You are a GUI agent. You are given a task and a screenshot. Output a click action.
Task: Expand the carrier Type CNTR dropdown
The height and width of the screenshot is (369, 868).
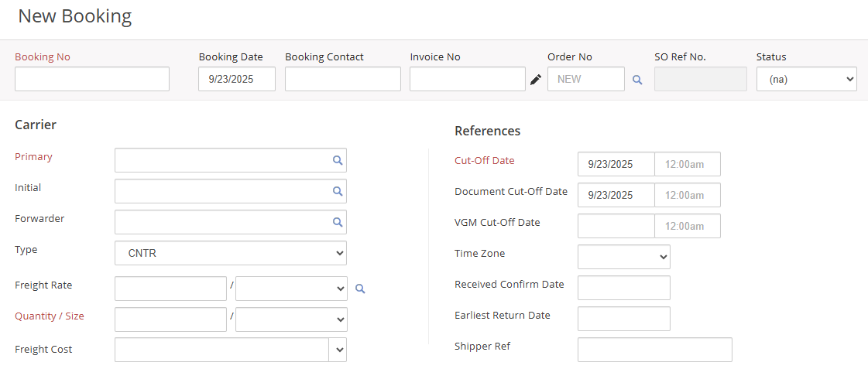point(231,253)
